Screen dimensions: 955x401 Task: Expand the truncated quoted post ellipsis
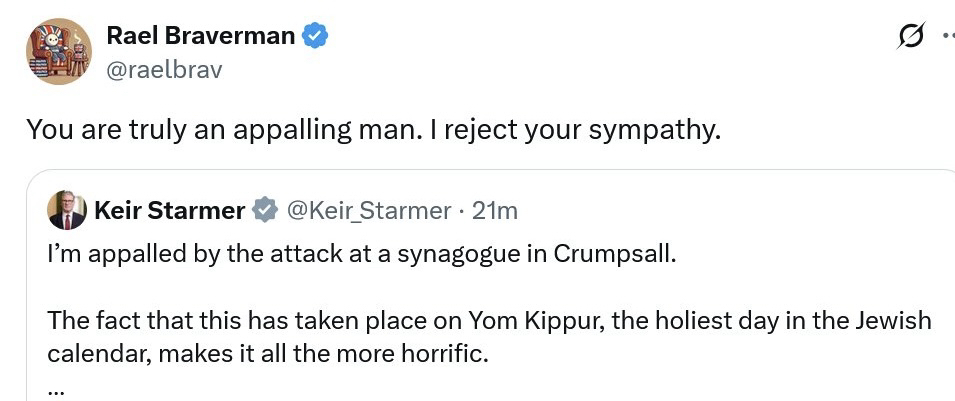pos(56,389)
